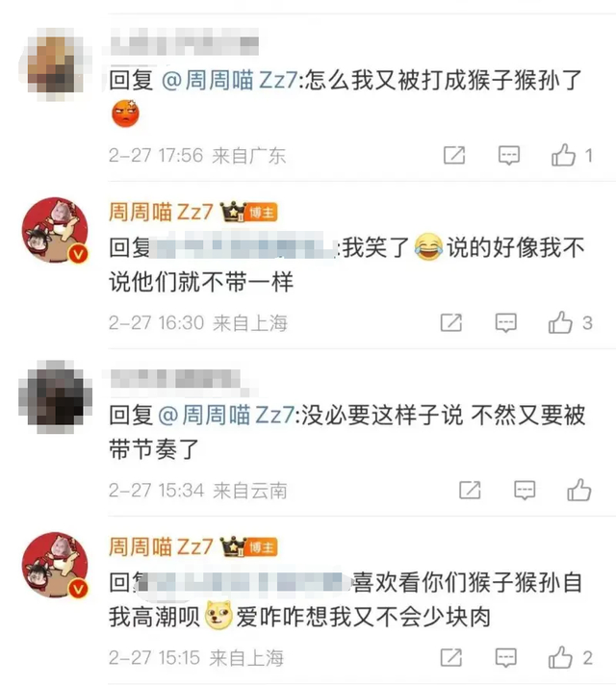Screen dimensions: 616x685
Task: View 周周喵 Zz7 avatar on 16:30 comment
Action: click(55, 230)
